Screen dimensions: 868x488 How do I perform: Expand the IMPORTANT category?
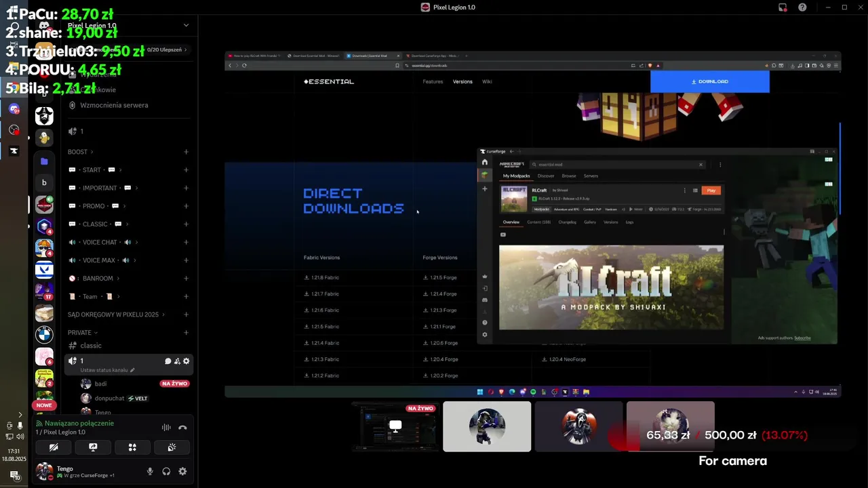pos(102,188)
